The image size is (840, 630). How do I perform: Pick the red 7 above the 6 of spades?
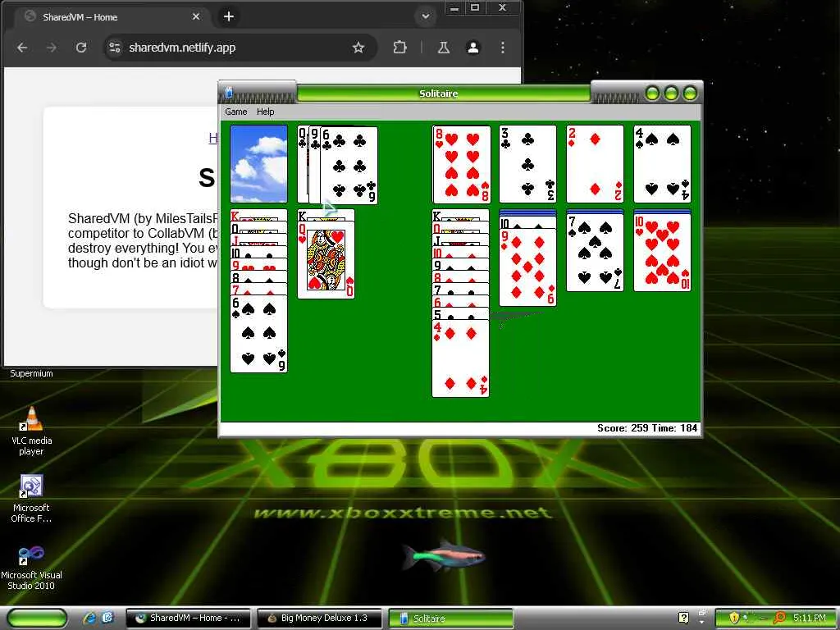258,290
